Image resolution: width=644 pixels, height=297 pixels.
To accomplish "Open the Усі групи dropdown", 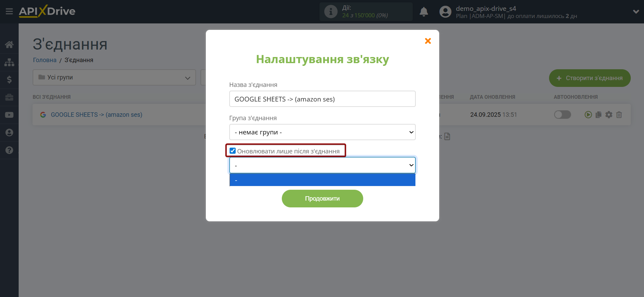I will pyautogui.click(x=114, y=77).
